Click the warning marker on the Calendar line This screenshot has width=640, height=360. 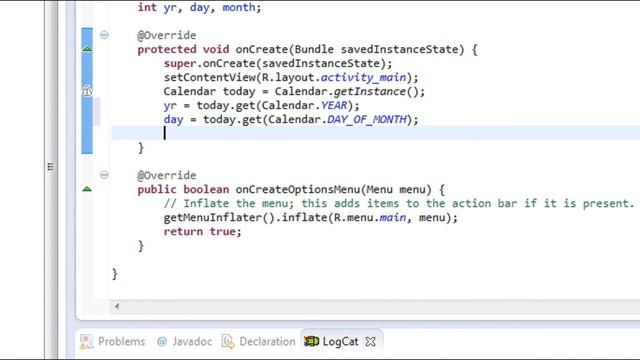coord(87,91)
